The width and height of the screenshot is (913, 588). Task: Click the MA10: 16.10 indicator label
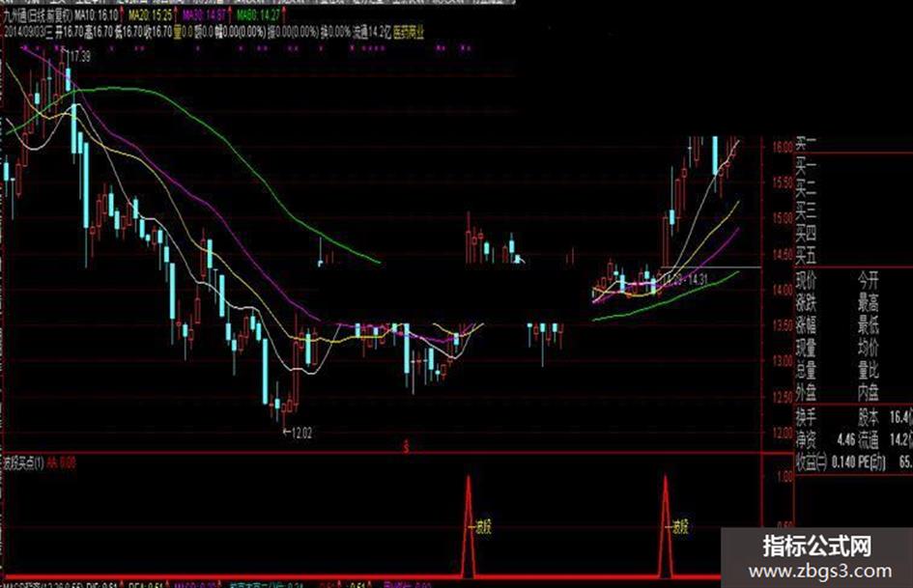click(96, 15)
